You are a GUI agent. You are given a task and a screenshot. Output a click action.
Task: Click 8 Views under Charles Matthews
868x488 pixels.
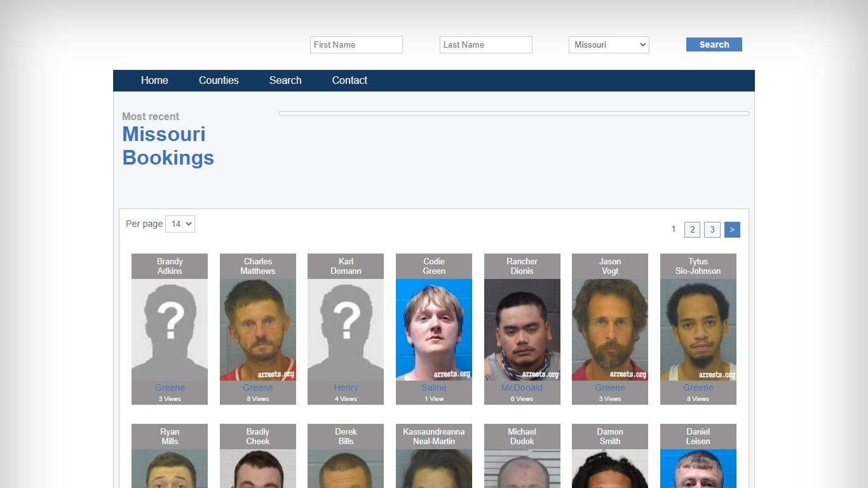[258, 399]
